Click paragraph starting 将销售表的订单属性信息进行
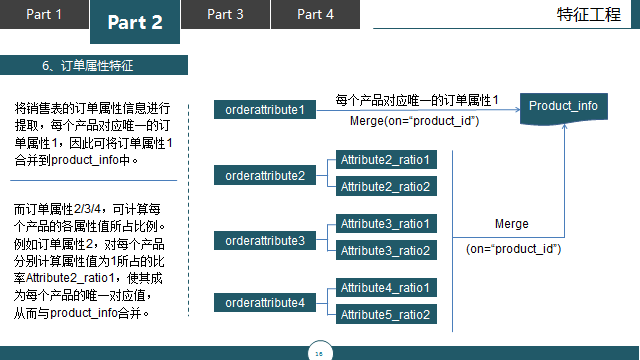Screen dimensions: 640x360 point(93,134)
